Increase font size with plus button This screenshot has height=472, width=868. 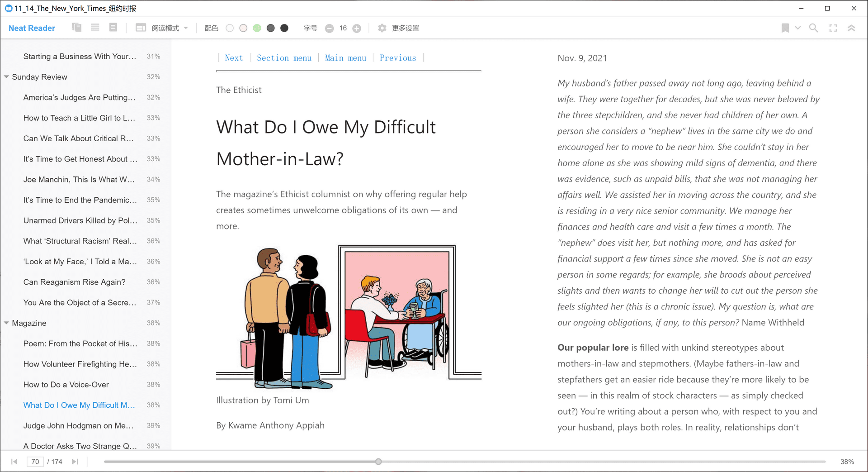(x=357, y=28)
